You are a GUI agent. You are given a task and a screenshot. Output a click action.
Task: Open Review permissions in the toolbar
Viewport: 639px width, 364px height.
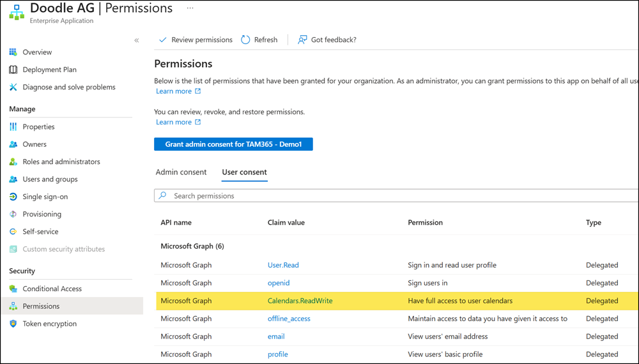[x=195, y=40]
